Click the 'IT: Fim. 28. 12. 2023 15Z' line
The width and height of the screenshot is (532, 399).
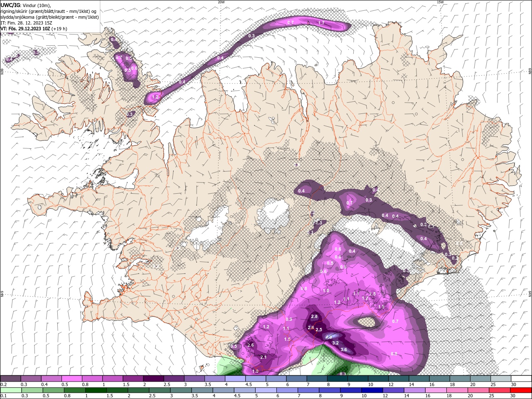[x=26, y=23]
